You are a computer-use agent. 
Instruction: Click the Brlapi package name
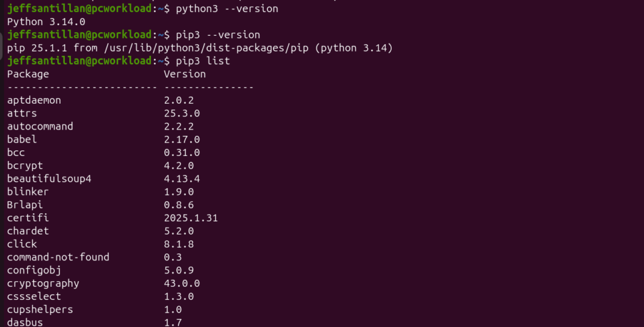[25, 205]
